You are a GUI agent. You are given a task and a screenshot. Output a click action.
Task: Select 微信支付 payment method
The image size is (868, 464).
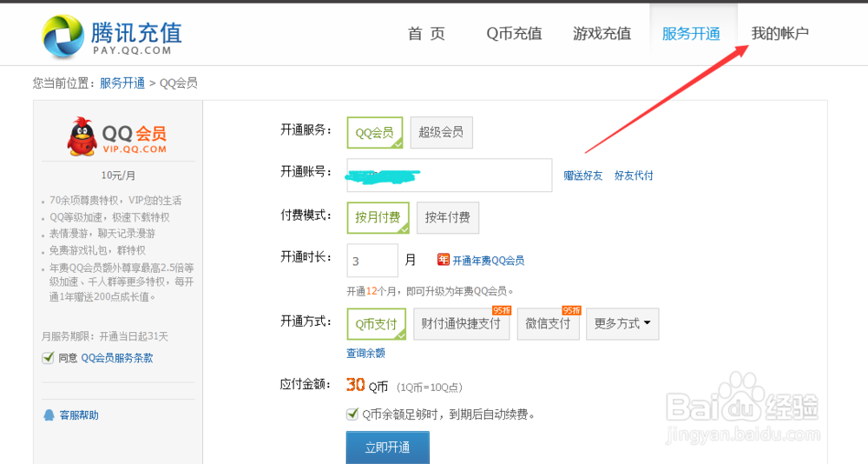coord(548,324)
